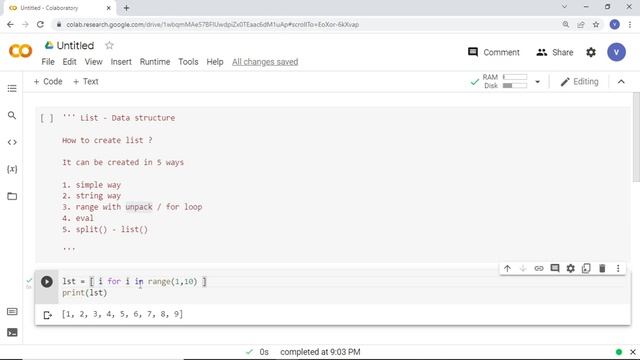Viewport: 640px width, 360px height.
Task: Click the green connection status dot
Action: click(x=619, y=352)
